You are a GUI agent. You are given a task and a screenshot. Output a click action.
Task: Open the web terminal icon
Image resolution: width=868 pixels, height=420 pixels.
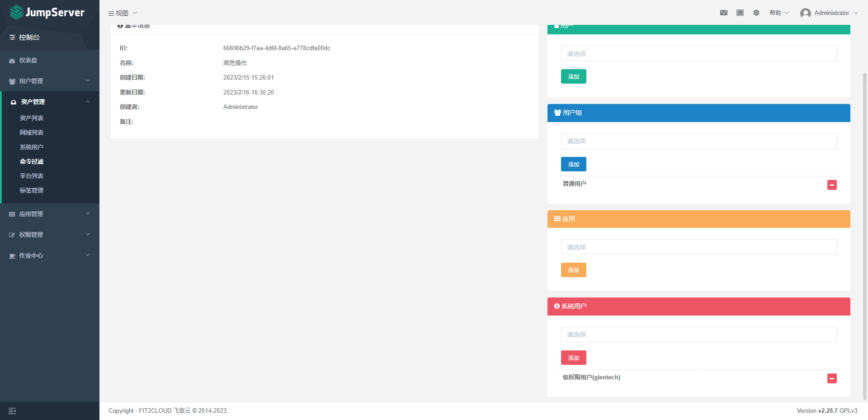[740, 13]
